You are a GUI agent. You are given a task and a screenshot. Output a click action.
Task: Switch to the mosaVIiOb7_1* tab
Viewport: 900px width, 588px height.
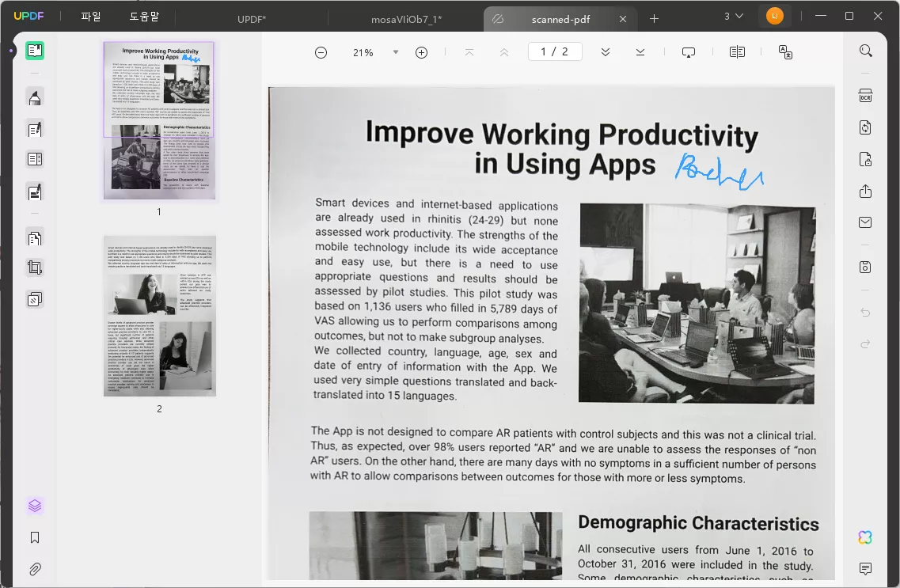pyautogui.click(x=406, y=19)
